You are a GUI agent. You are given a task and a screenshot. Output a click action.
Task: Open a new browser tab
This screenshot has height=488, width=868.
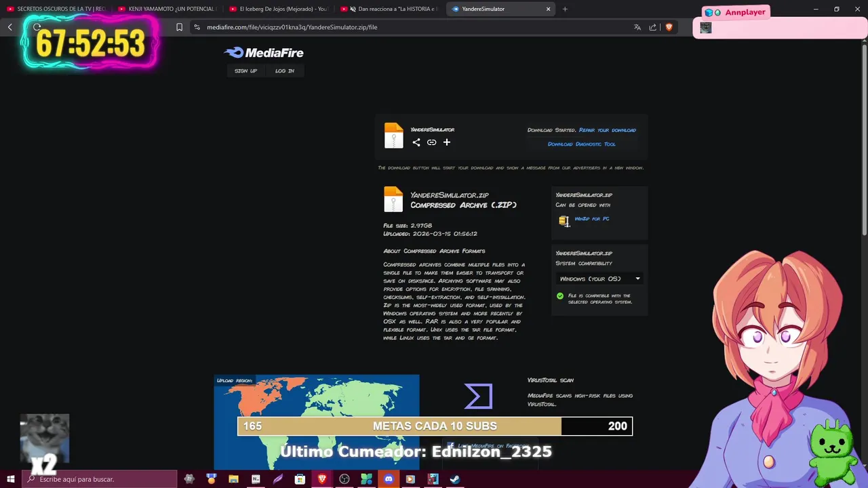[565, 9]
